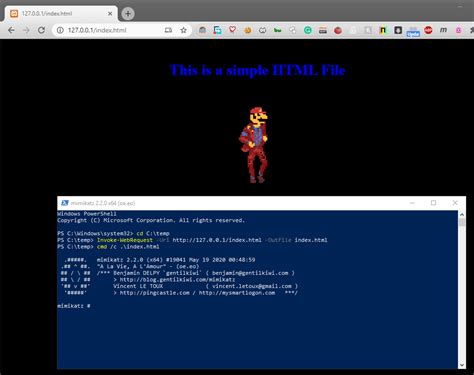Open the extension with the blue Upda badge
474x375 pixels.
click(x=413, y=31)
